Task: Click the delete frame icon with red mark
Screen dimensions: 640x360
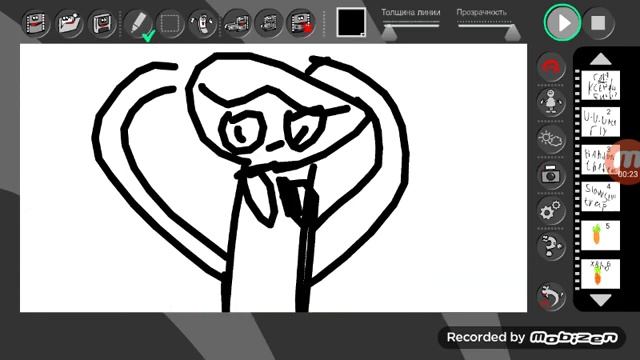Action: point(301,23)
